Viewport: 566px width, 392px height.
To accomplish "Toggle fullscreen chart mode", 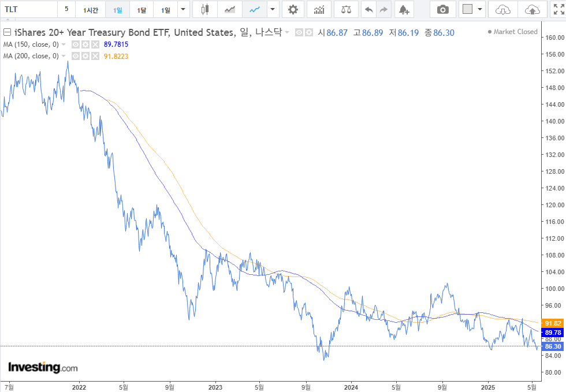I will [x=558, y=9].
